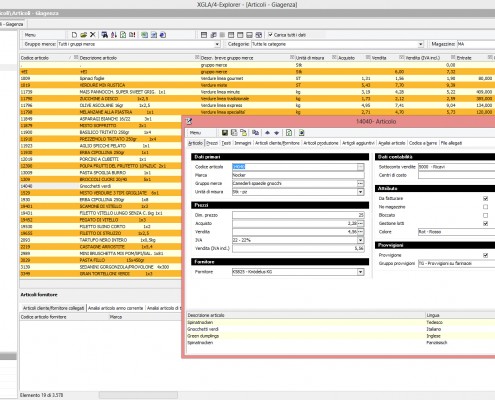Go to previous record with up arrow
495x400 pixels.
[267, 133]
